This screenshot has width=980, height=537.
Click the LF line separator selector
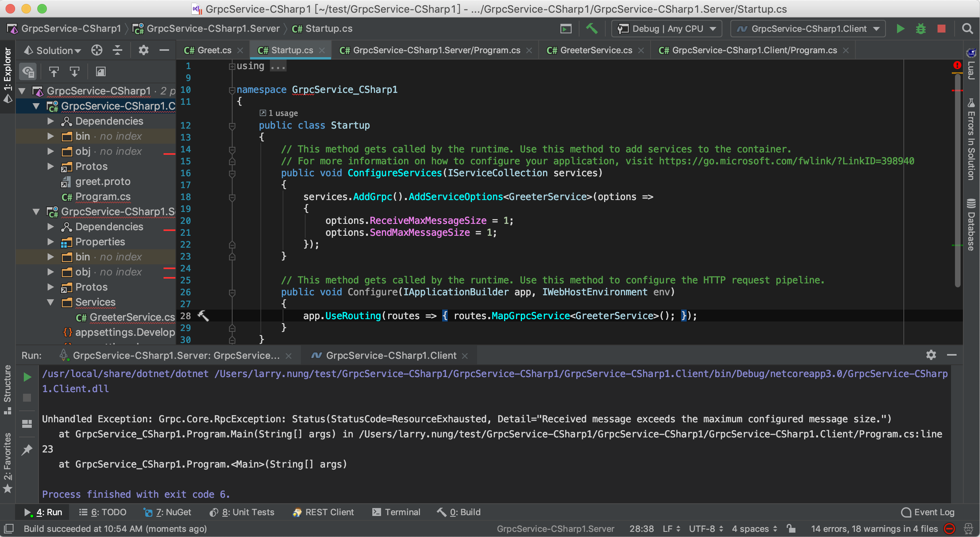tap(672, 529)
